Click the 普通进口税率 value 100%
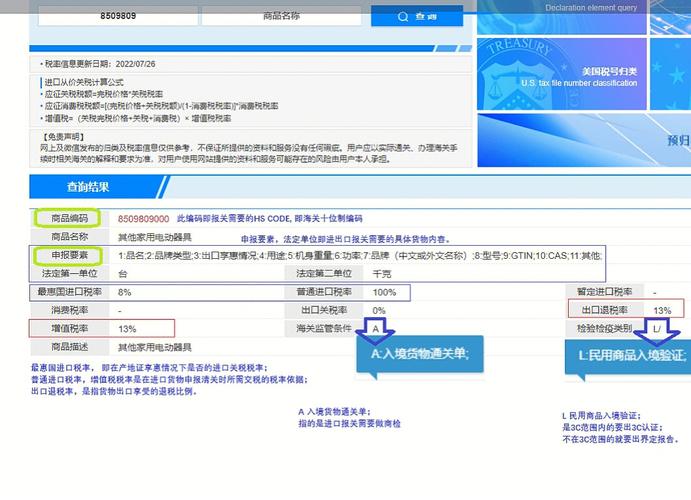The height and width of the screenshot is (500, 691). (x=384, y=292)
